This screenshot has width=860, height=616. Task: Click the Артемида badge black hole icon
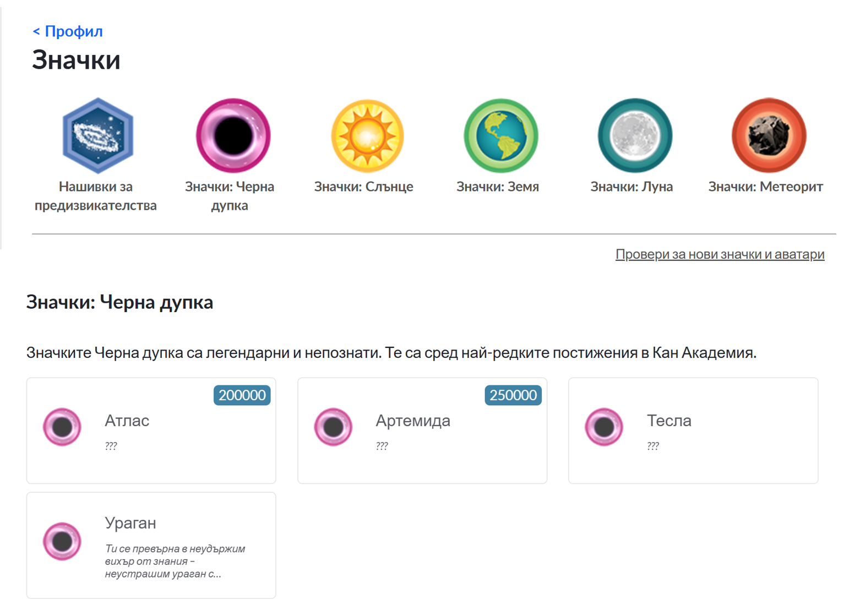click(x=333, y=427)
